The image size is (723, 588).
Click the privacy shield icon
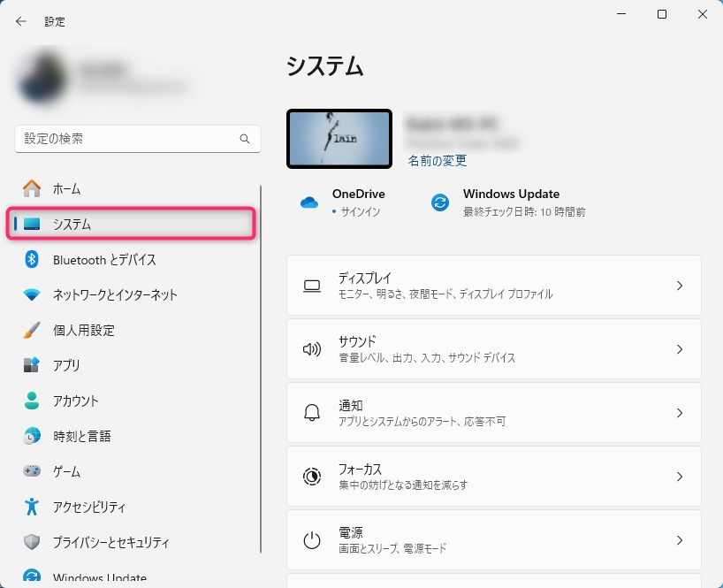[32, 542]
